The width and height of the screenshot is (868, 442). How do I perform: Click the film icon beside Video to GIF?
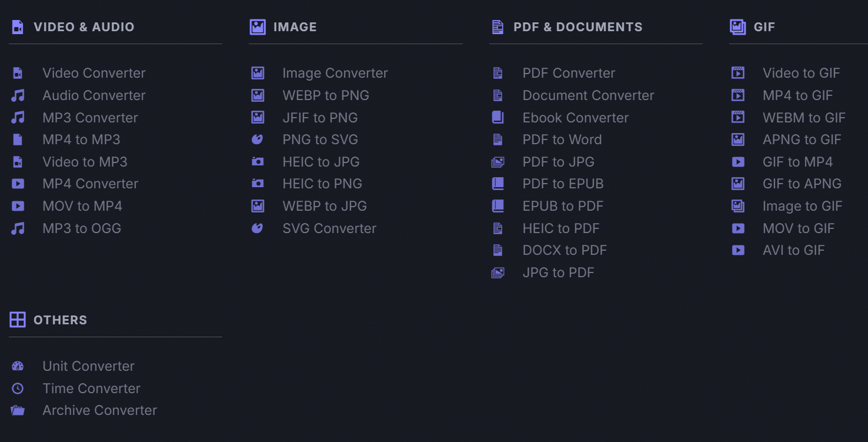click(x=738, y=73)
